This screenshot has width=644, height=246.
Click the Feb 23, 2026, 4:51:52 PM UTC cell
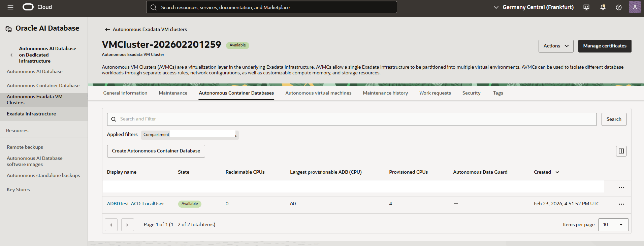coord(566,204)
